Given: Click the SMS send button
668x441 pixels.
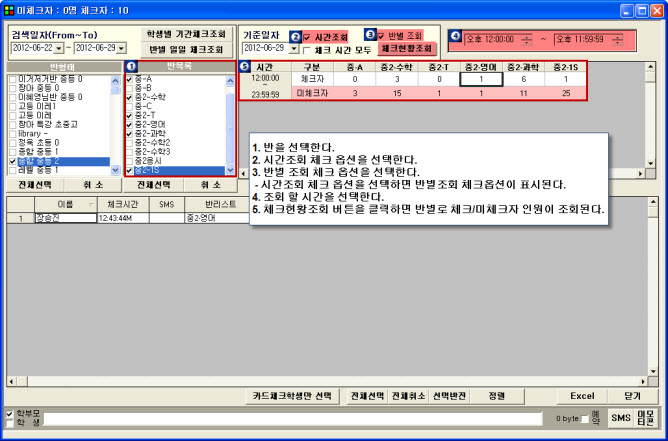Looking at the screenshot, I should click(621, 418).
